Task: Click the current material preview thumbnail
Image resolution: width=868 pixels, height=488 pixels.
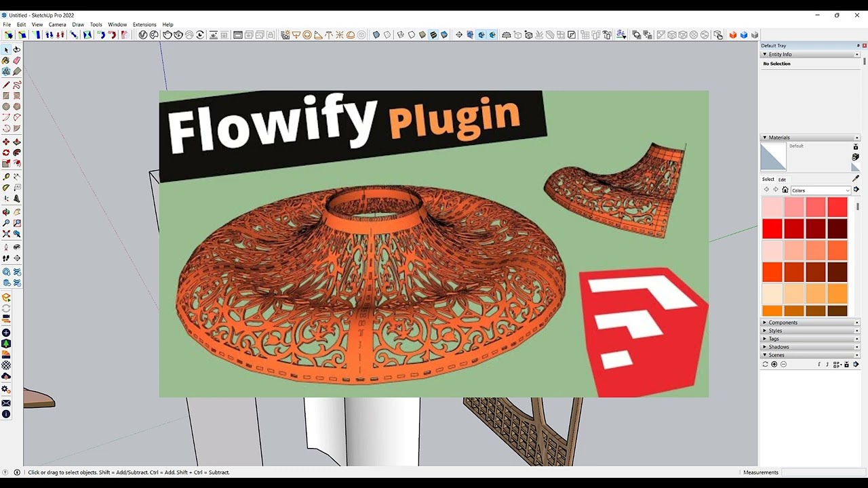Action: (773, 157)
